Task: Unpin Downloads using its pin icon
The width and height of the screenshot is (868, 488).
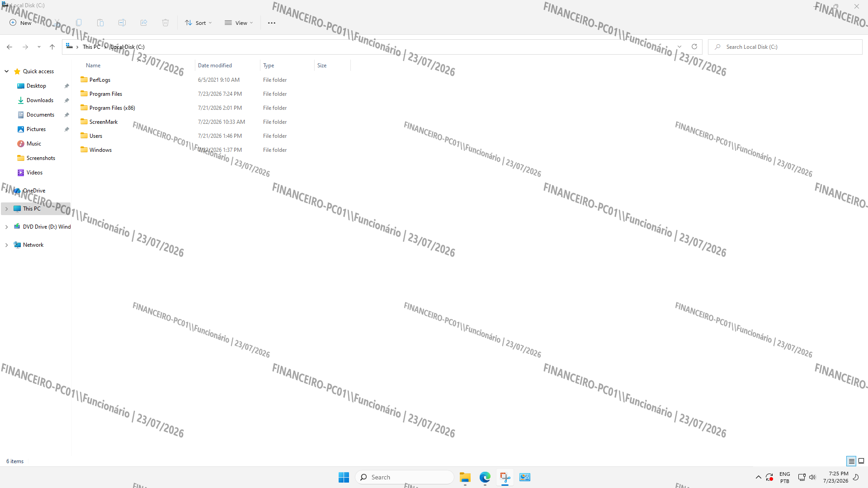Action: coord(66,100)
